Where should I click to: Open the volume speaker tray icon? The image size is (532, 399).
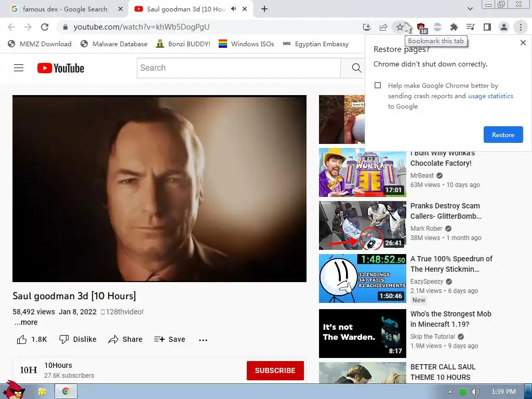point(475,392)
